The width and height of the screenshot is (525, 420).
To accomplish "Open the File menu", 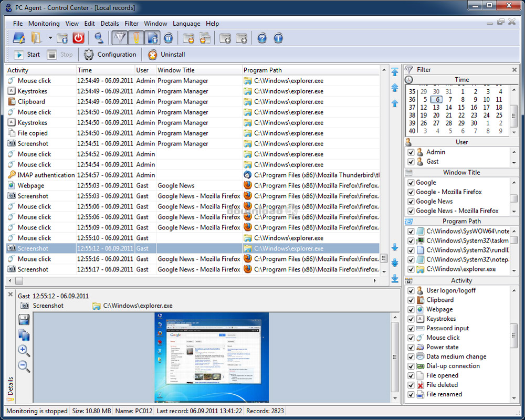I will pos(18,24).
